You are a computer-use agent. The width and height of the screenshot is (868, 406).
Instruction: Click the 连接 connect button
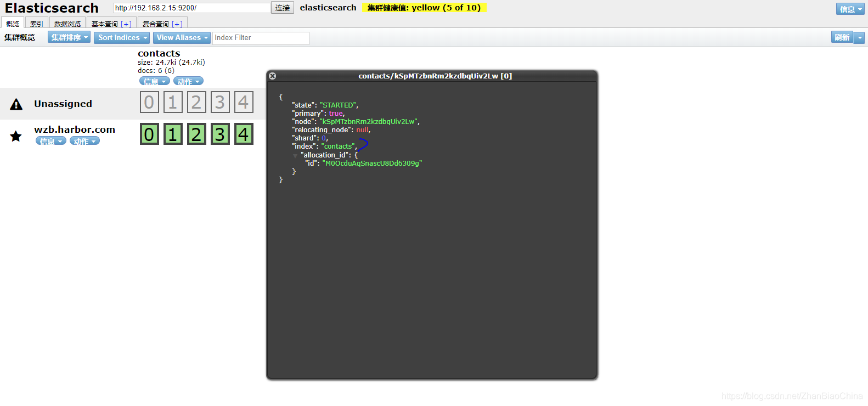tap(283, 8)
